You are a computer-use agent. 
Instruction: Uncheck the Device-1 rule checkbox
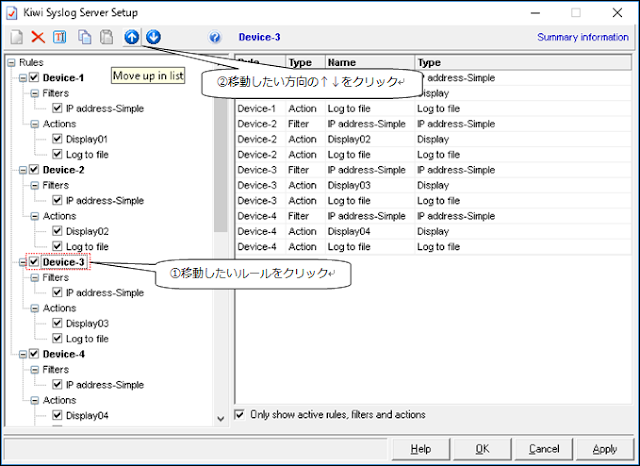(34, 78)
